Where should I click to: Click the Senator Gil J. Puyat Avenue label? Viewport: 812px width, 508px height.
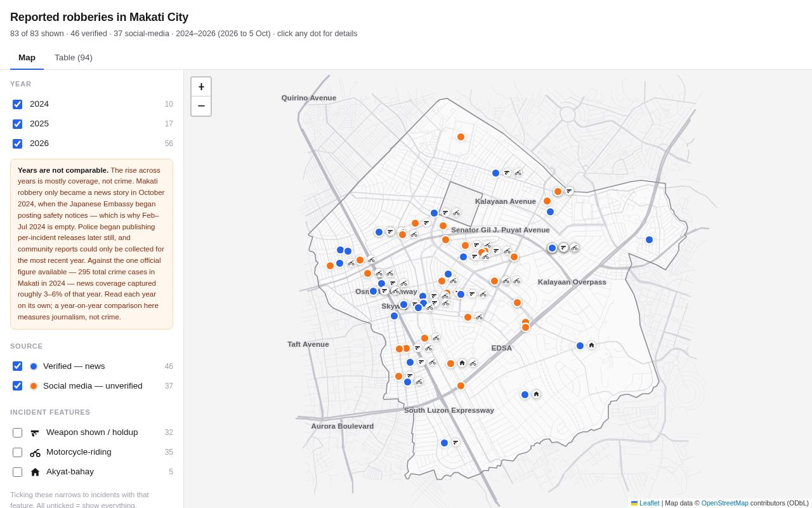coord(501,230)
